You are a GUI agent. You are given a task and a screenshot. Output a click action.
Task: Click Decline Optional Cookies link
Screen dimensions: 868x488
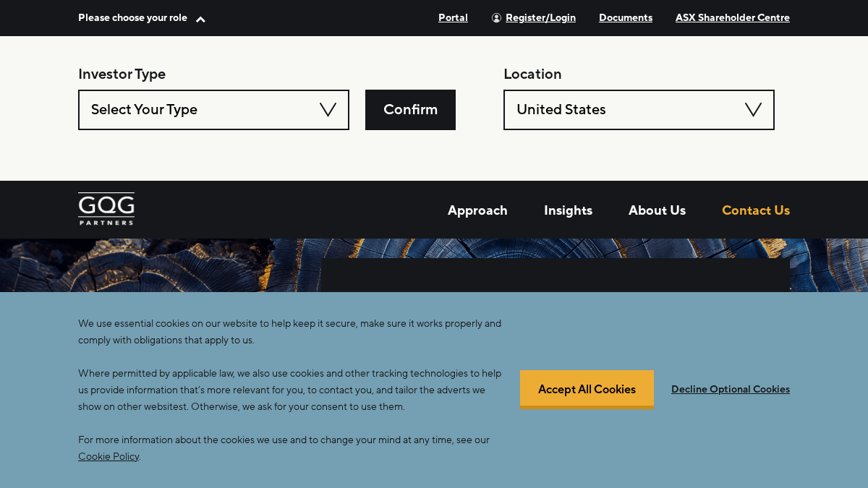[x=731, y=389]
